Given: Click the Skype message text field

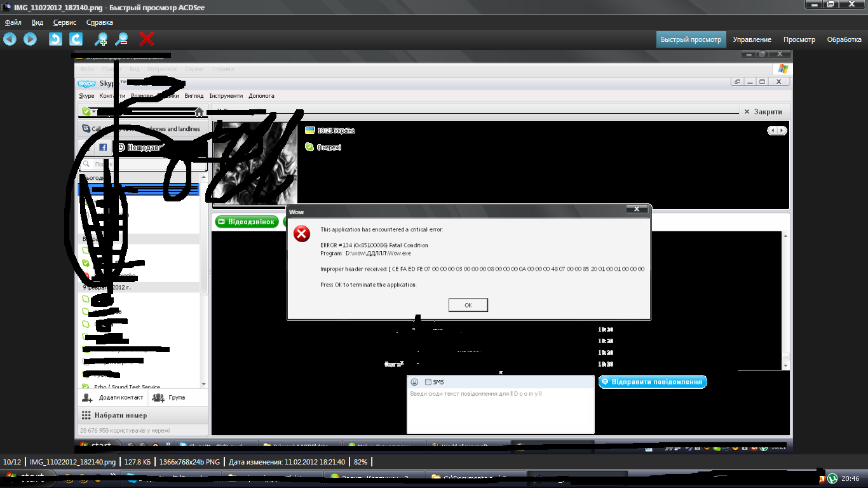Looking at the screenshot, I should [x=500, y=410].
